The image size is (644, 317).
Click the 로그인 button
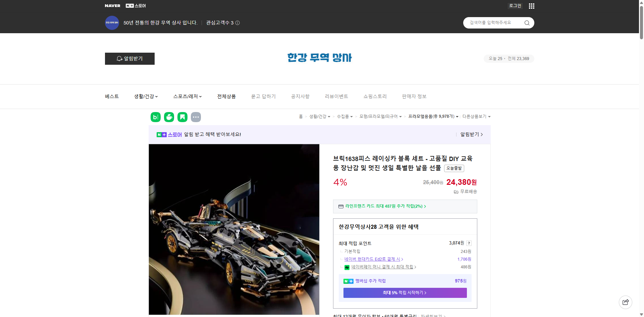pyautogui.click(x=515, y=6)
